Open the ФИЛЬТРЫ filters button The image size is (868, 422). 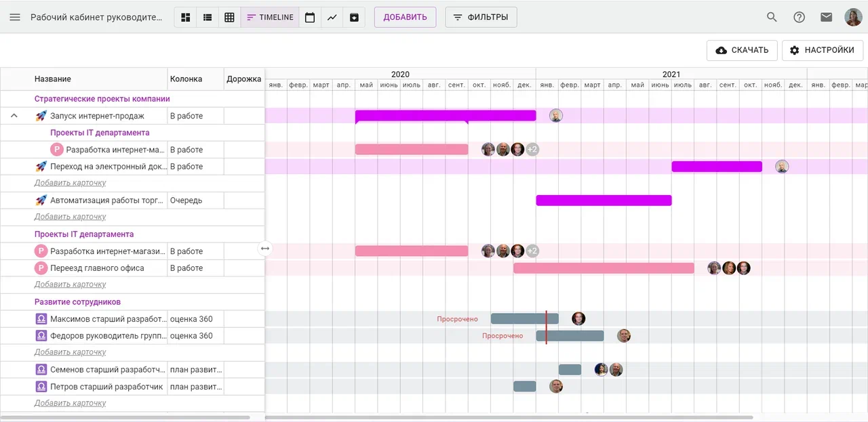tap(481, 17)
